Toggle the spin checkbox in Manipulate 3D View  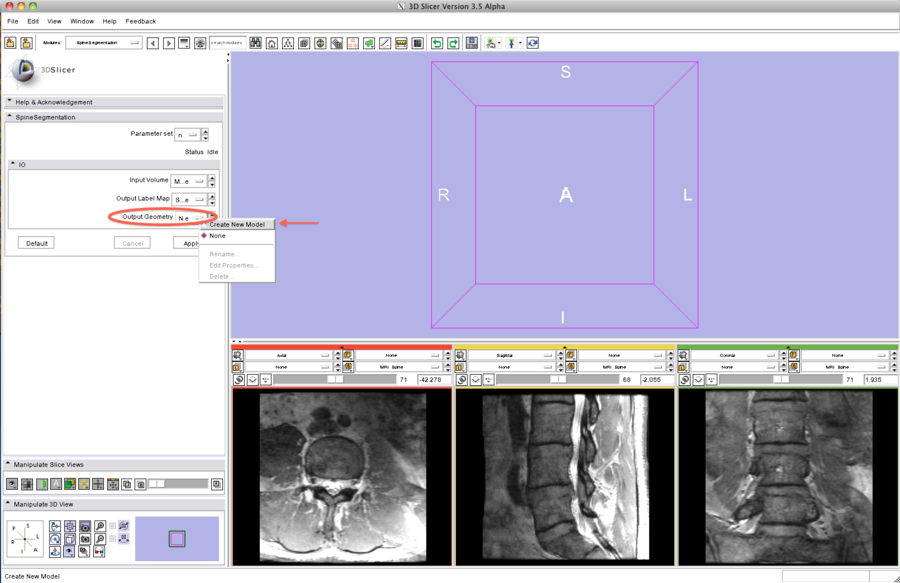113,526
